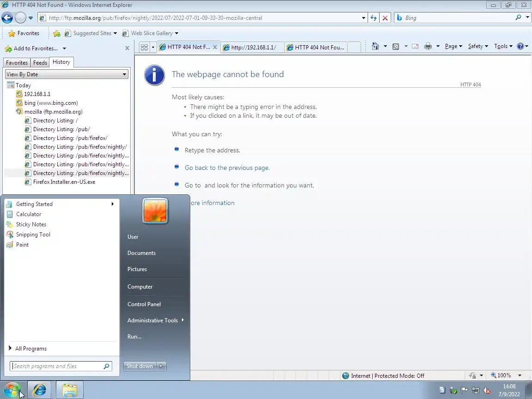The height and width of the screenshot is (399, 532).
Task: Click Add to Favorites bar star icon
Action: click(x=57, y=33)
